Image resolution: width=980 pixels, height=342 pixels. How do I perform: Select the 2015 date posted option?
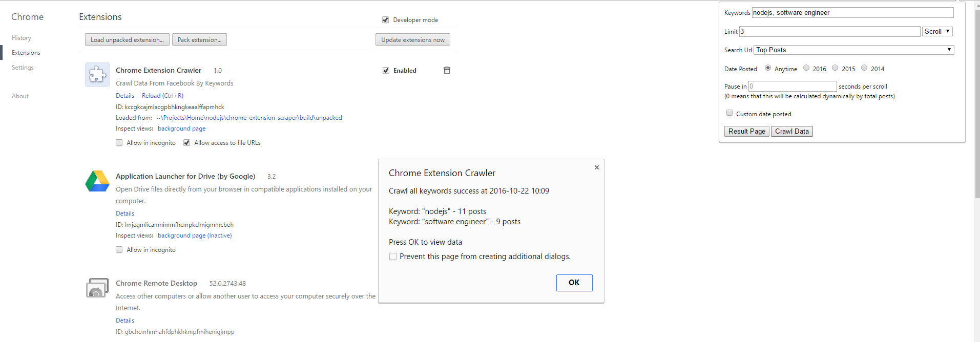coord(835,68)
